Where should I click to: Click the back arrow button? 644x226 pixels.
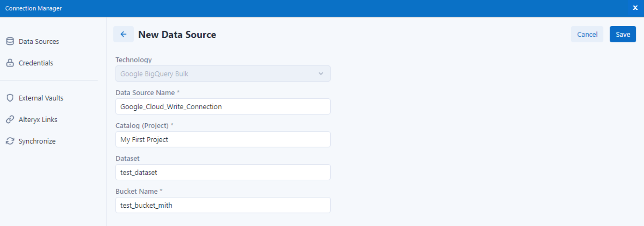click(x=123, y=34)
